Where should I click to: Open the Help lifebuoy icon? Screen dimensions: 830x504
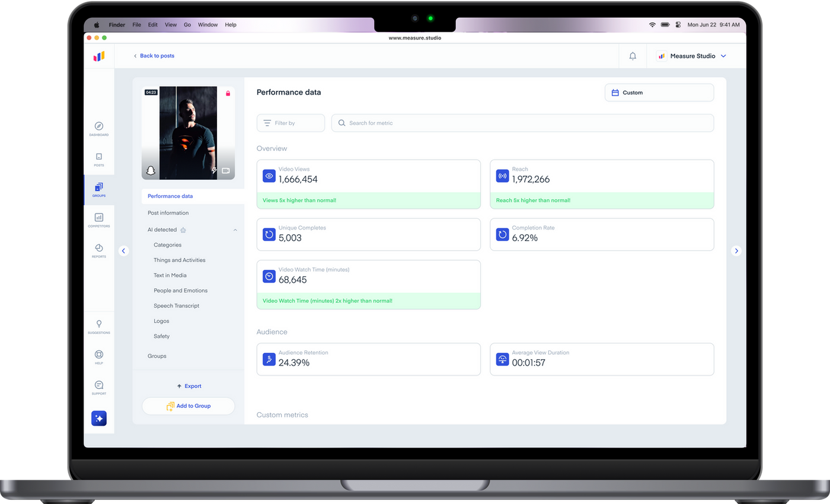[x=99, y=355]
